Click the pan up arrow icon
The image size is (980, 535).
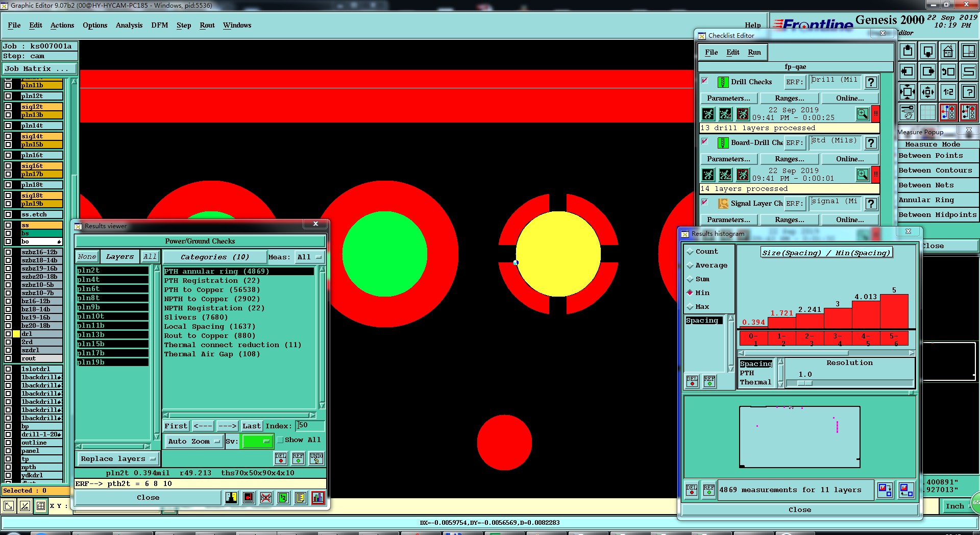(x=908, y=51)
